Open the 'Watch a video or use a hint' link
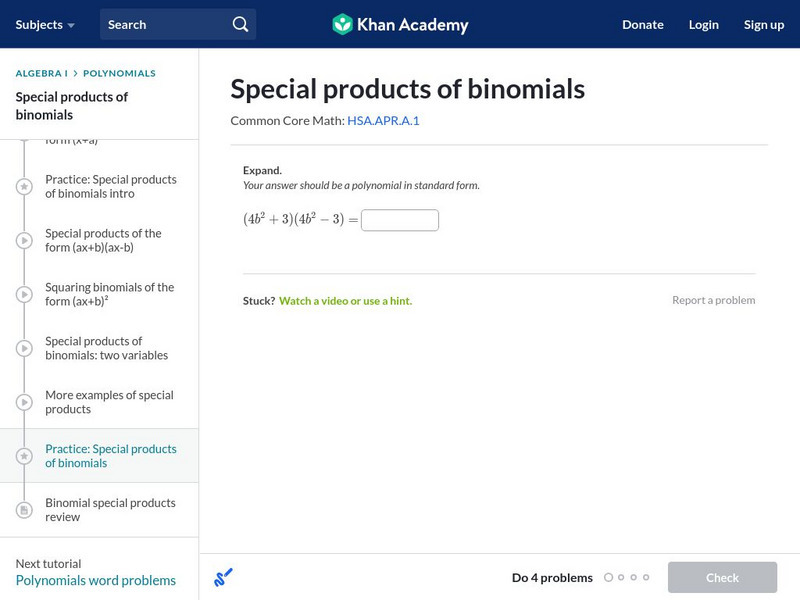This screenshot has width=800, height=600. point(345,300)
